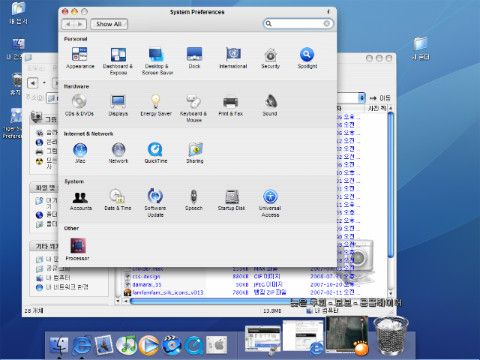Screen dimensions: 480x360
Task: Open QuickTime preferences
Action: (x=156, y=153)
